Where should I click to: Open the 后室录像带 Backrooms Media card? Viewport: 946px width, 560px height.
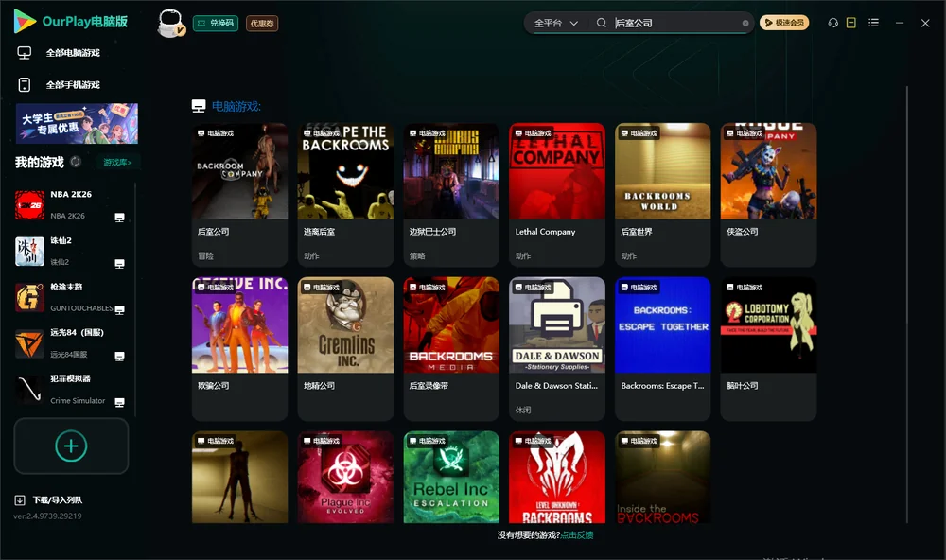(451, 348)
